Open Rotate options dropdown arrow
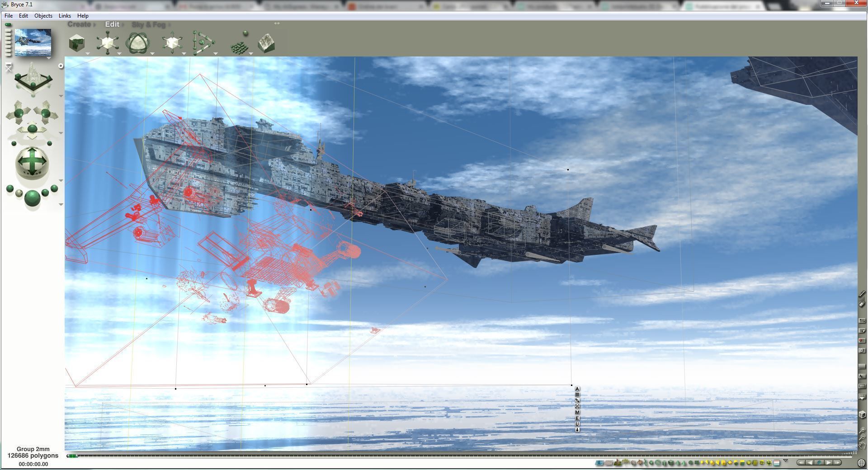868x470 pixels. (152, 54)
